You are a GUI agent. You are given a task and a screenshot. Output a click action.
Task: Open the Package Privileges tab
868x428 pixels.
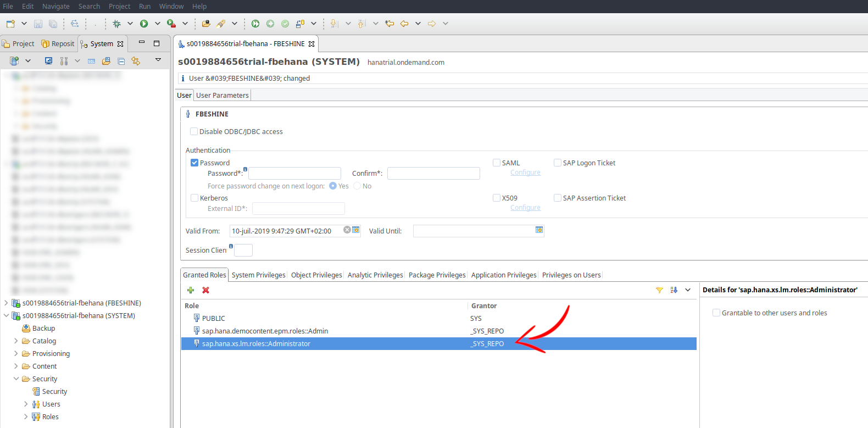[x=437, y=275]
